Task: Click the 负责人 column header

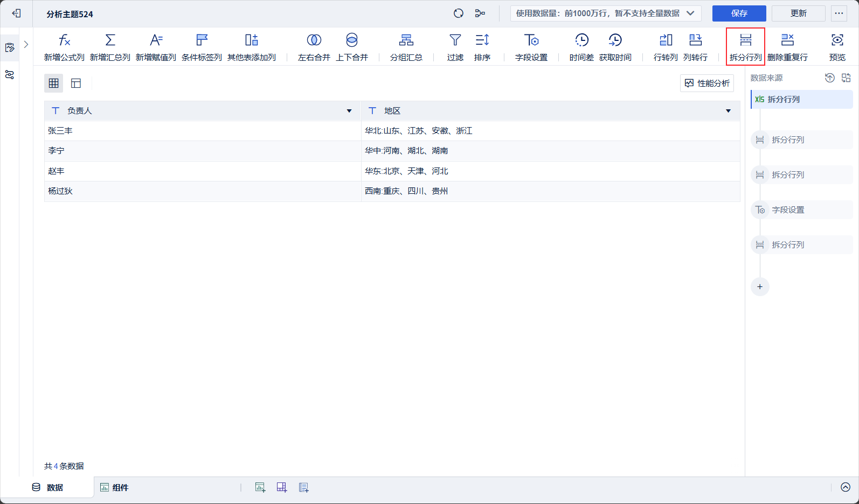Action: pos(203,111)
